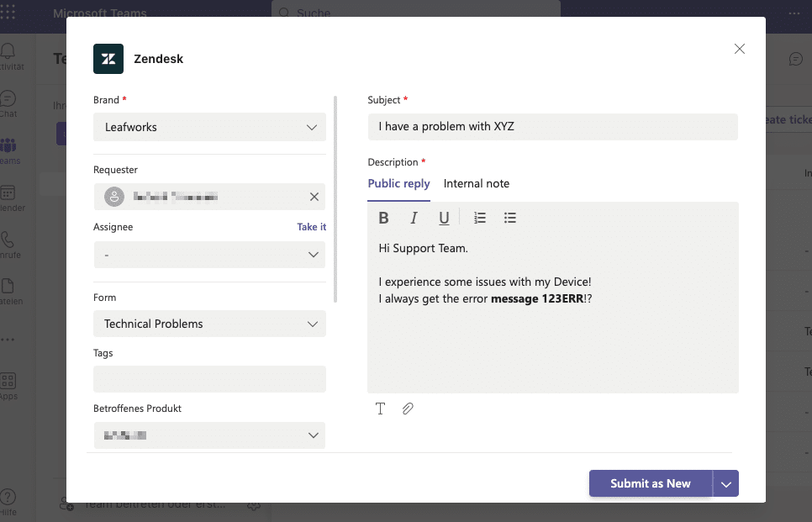
Task: Click Take it to assign yourself
Action: 311,226
